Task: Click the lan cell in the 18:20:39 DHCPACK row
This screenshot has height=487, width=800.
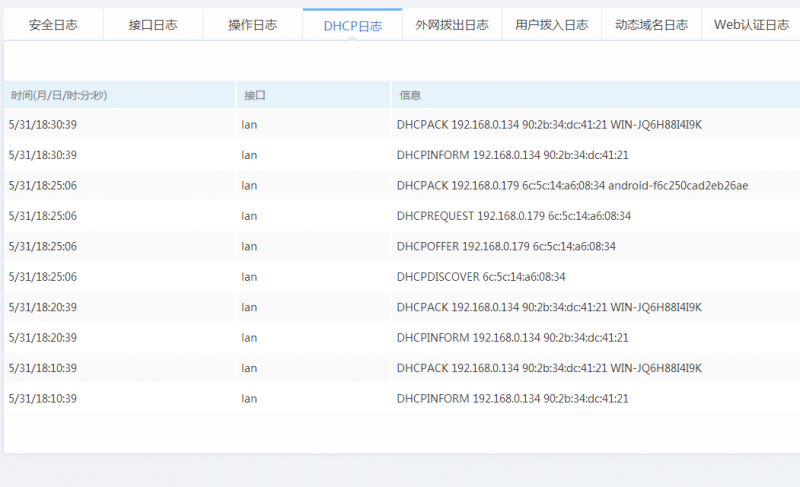Action: pyautogui.click(x=249, y=307)
